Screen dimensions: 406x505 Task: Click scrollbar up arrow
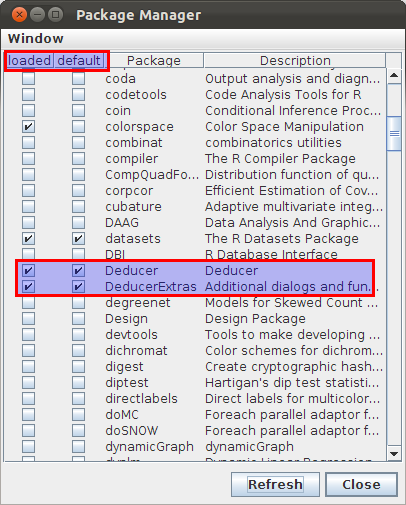(x=394, y=76)
